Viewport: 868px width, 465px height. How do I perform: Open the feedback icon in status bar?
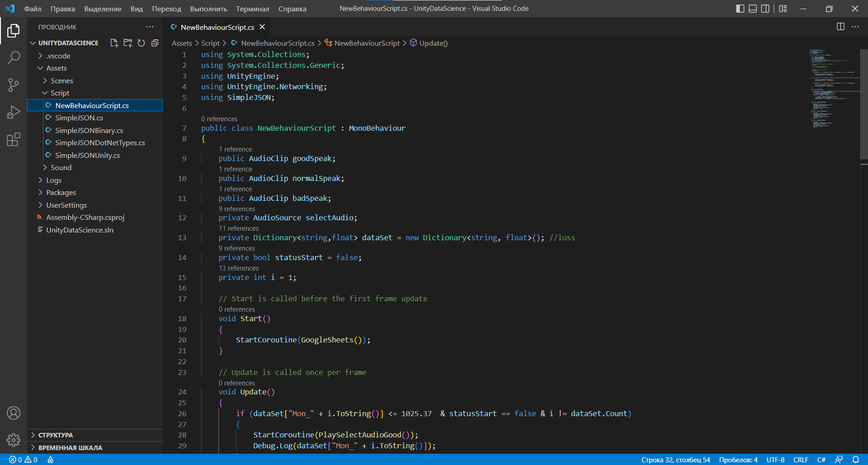tap(839, 460)
